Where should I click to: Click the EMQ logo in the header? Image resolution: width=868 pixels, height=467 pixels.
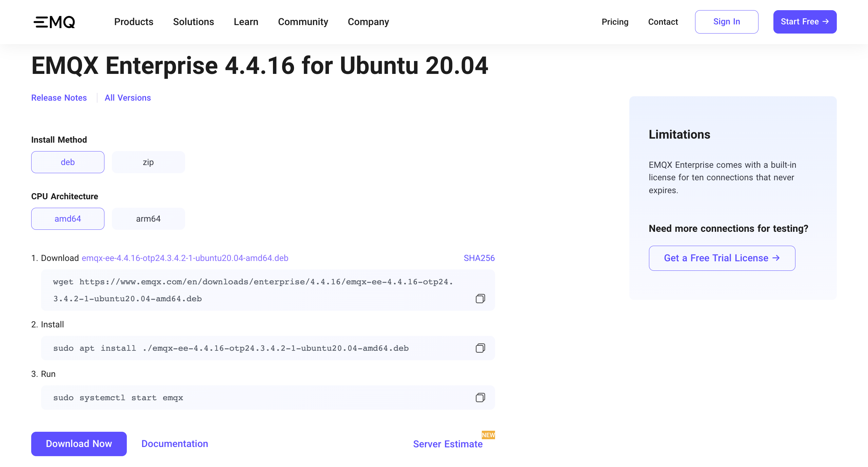click(x=55, y=22)
